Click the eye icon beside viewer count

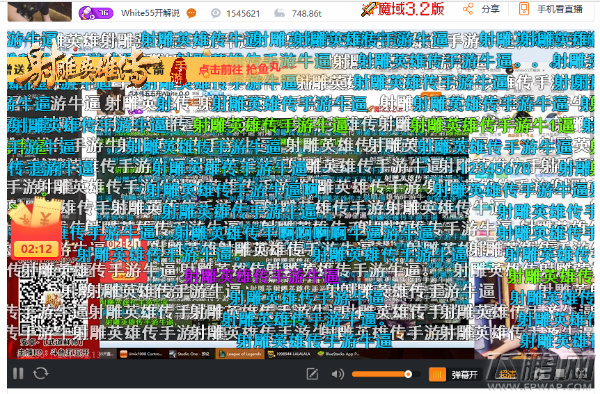tap(216, 14)
